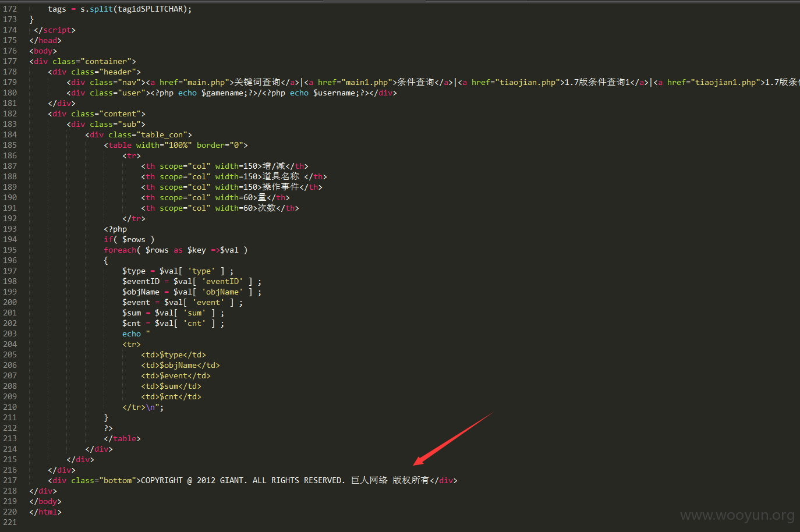Image resolution: width=800 pixels, height=532 pixels.
Task: Click the width="100%" table attribute
Action: point(164,145)
